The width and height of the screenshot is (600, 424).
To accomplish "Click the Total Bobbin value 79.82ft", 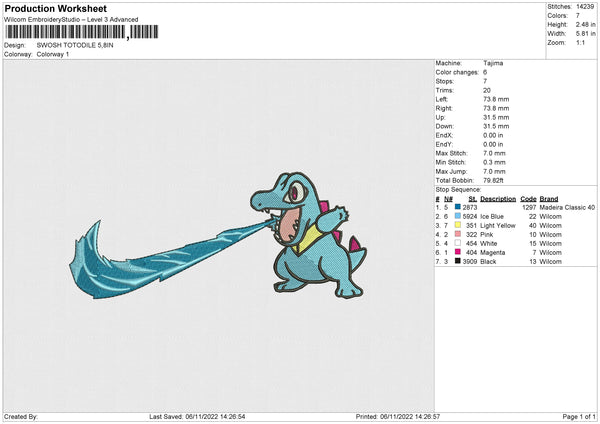I will [x=494, y=180].
